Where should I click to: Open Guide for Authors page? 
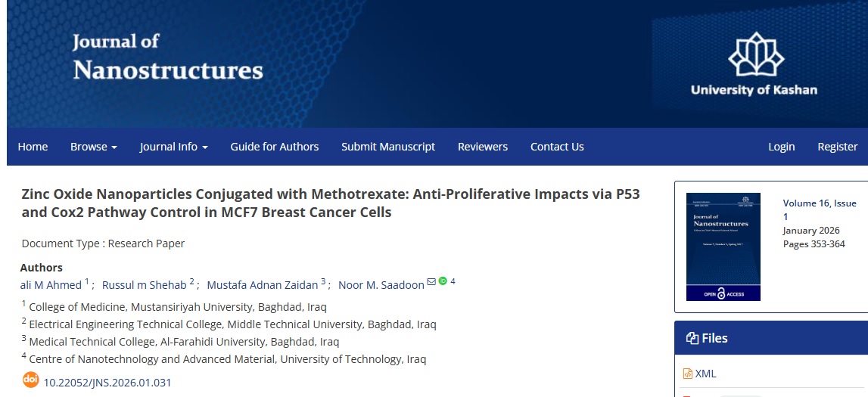pos(275,147)
